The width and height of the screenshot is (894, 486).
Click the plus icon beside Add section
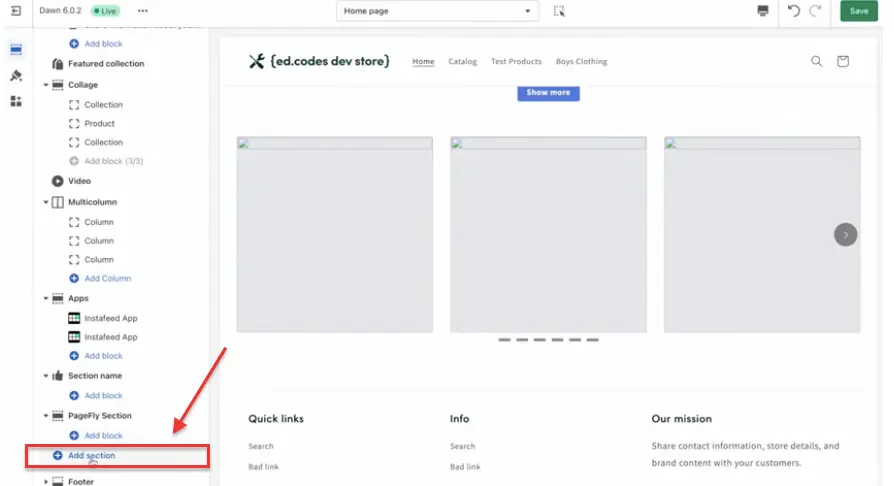58,455
